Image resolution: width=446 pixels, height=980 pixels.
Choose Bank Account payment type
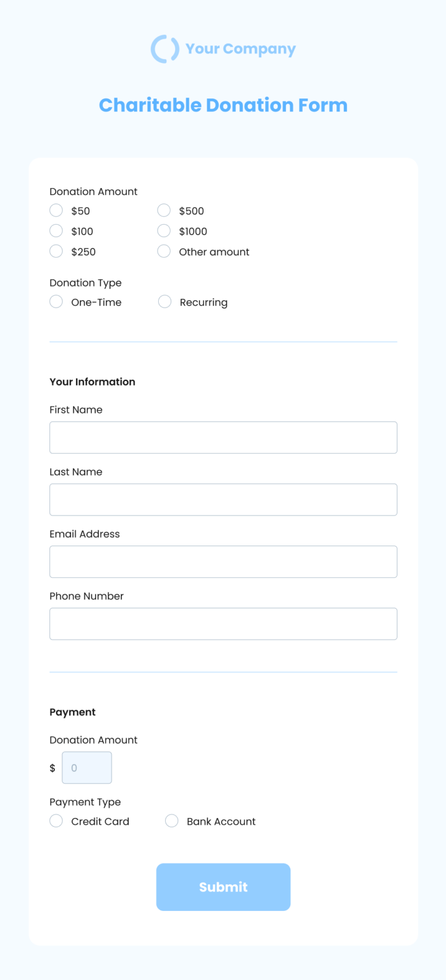(172, 821)
